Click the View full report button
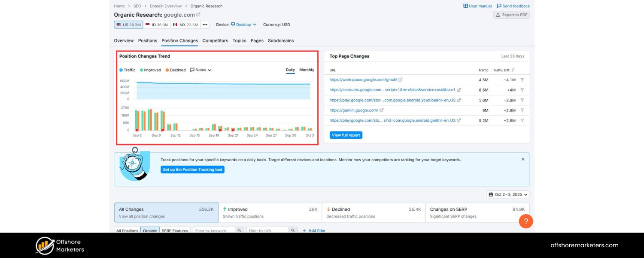The width and height of the screenshot is (644, 258). [x=346, y=135]
